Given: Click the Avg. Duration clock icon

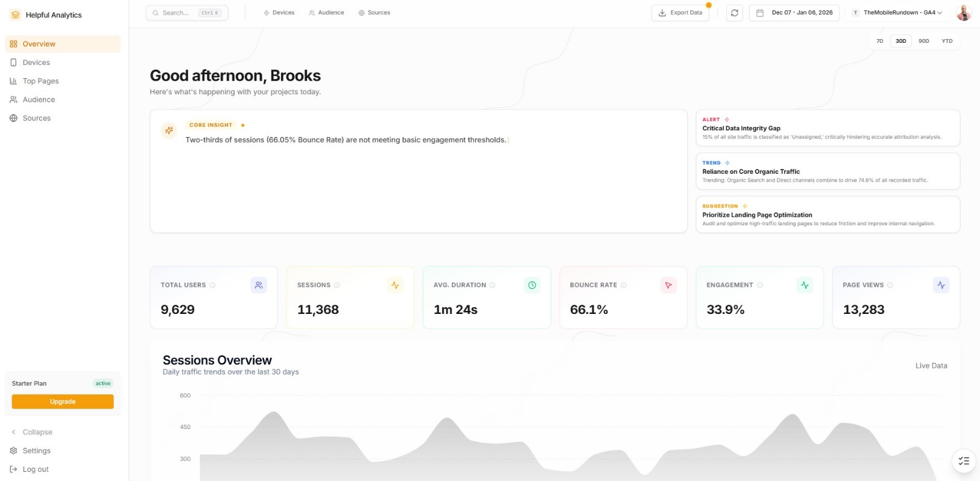Looking at the screenshot, I should tap(532, 285).
